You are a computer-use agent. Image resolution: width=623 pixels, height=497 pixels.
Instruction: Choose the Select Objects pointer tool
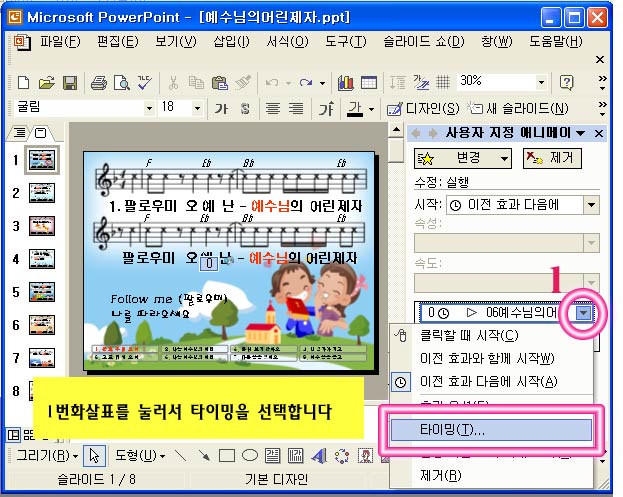(x=95, y=455)
